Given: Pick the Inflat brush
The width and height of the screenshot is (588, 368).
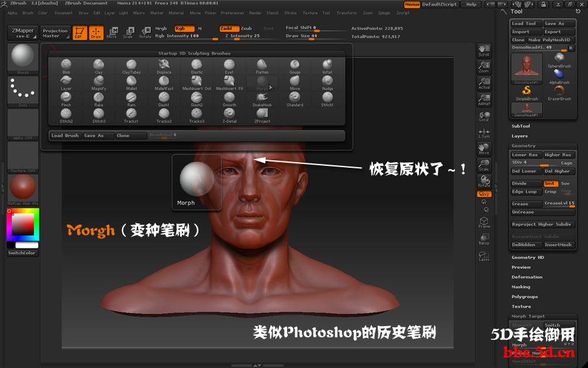Looking at the screenshot, I should (327, 66).
